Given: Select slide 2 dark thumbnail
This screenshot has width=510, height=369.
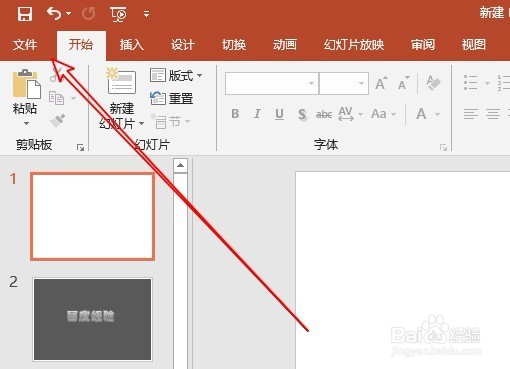Looking at the screenshot, I should point(92,319).
